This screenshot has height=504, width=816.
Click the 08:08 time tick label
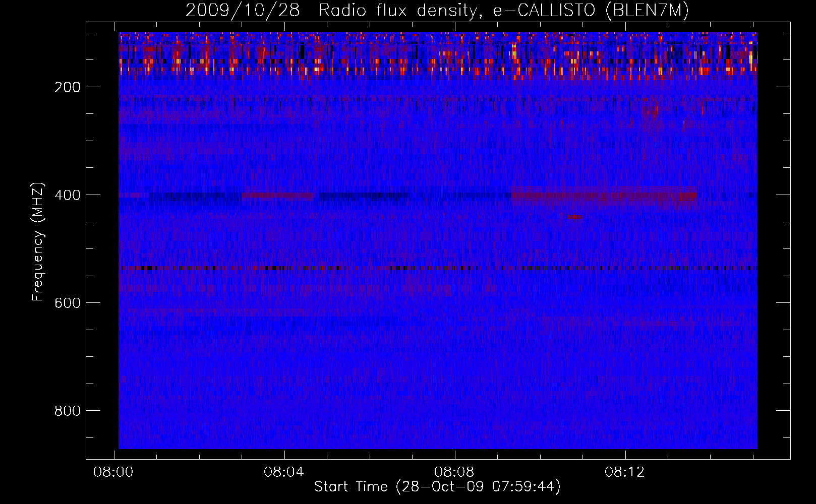tap(454, 472)
